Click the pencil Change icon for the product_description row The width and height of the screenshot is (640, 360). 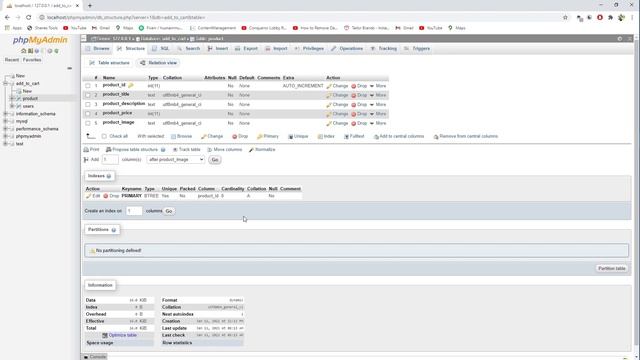click(329, 105)
